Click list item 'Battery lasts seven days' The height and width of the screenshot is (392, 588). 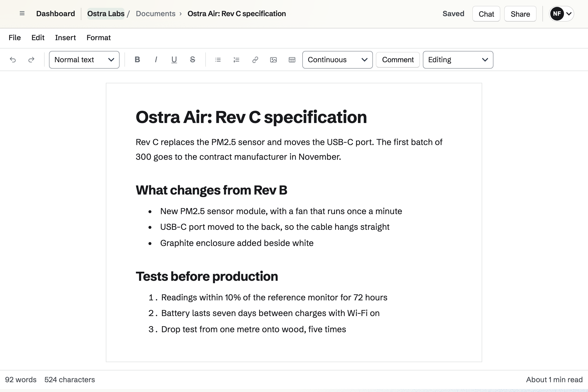(x=270, y=313)
